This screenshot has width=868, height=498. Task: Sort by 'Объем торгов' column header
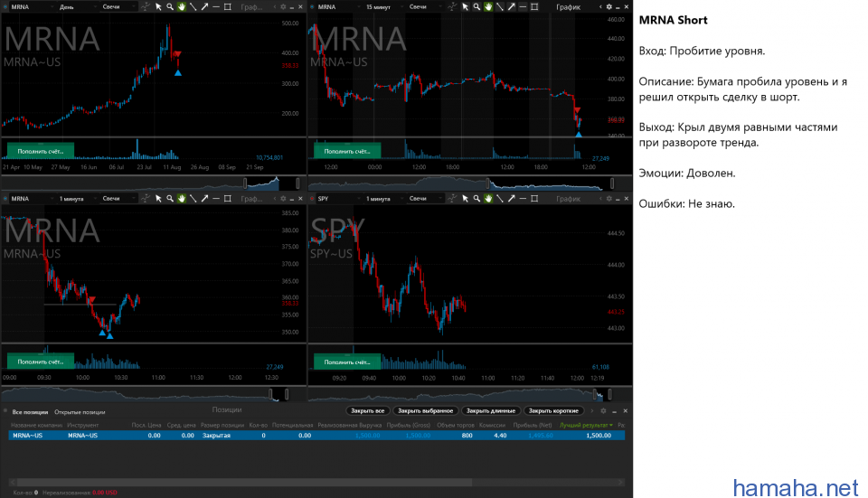coord(455,425)
